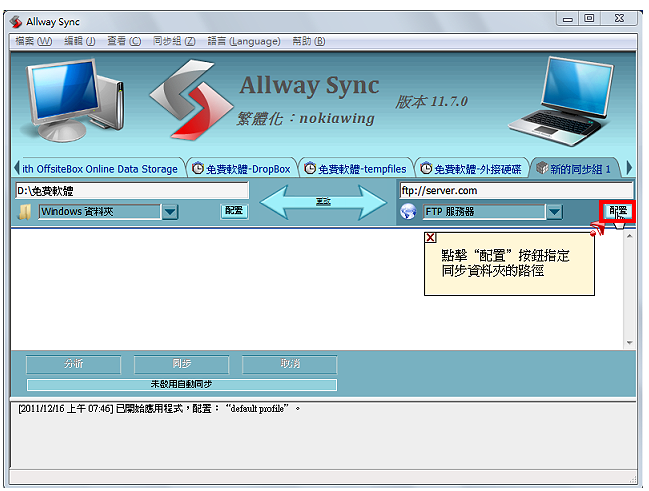Image resolution: width=649 pixels, height=491 pixels.
Task: Click the 取消 button
Action: 290,364
